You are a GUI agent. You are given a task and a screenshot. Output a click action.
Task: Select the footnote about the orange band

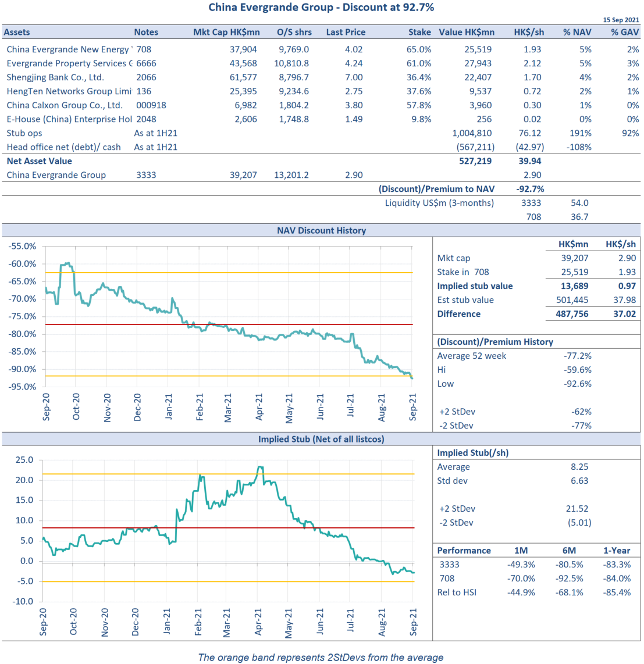tap(321, 658)
